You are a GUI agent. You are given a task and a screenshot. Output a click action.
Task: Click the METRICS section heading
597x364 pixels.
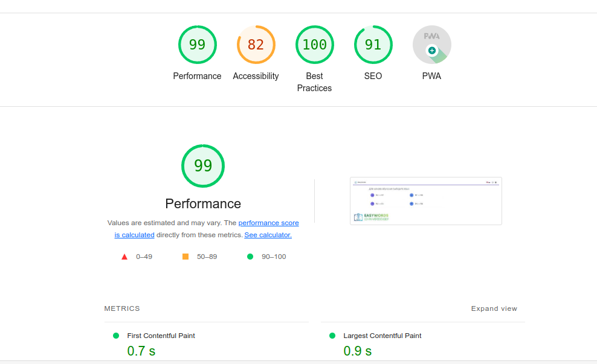tap(122, 308)
